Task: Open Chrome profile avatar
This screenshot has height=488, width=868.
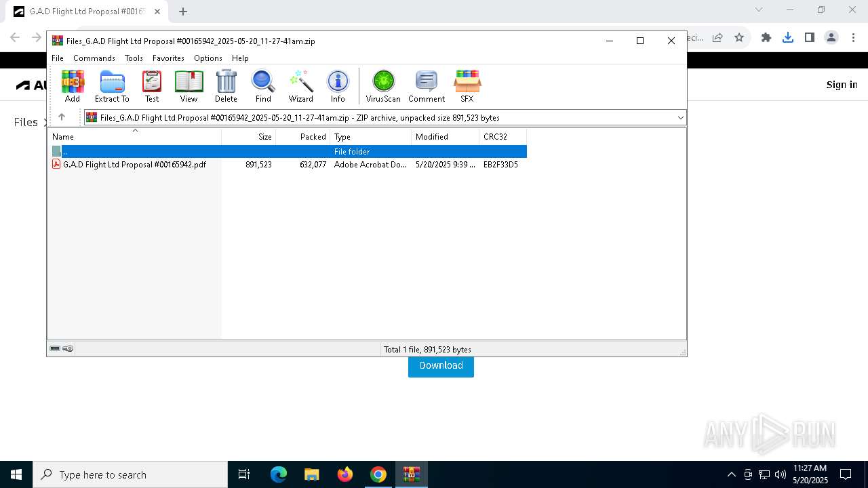Action: point(831,37)
